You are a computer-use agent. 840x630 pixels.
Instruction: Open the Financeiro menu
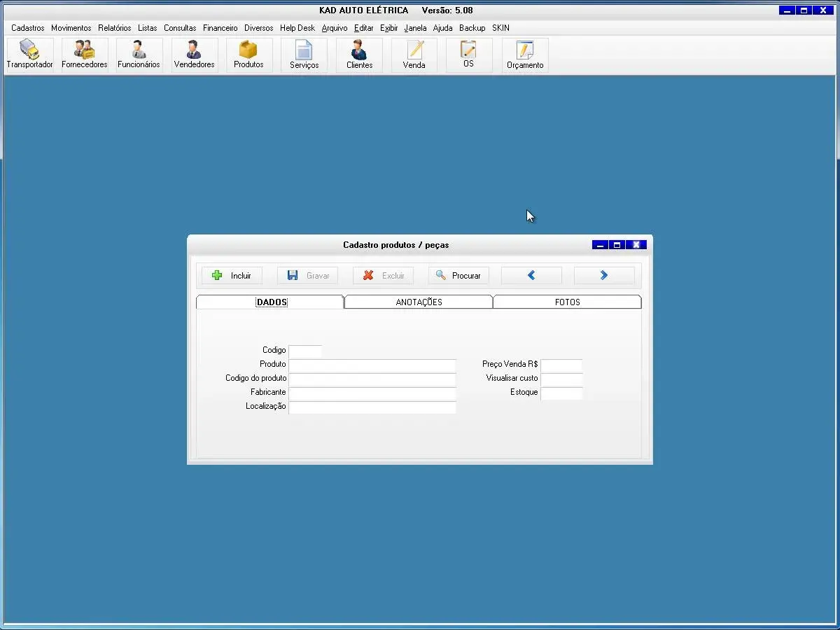[220, 28]
